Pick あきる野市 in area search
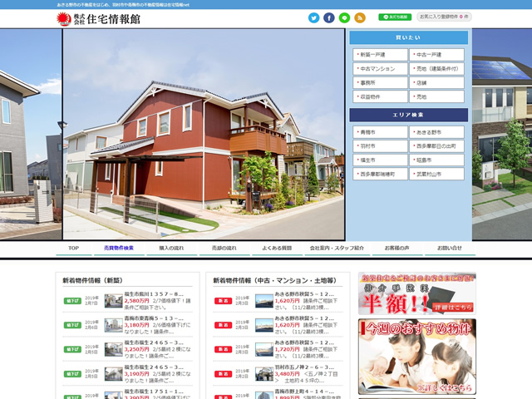 (x=436, y=132)
